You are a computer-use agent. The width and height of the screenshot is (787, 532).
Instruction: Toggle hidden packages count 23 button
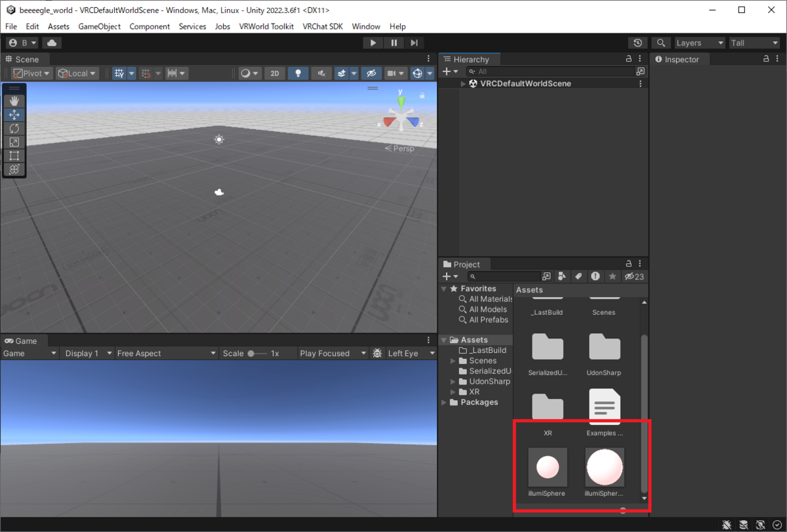pyautogui.click(x=634, y=276)
